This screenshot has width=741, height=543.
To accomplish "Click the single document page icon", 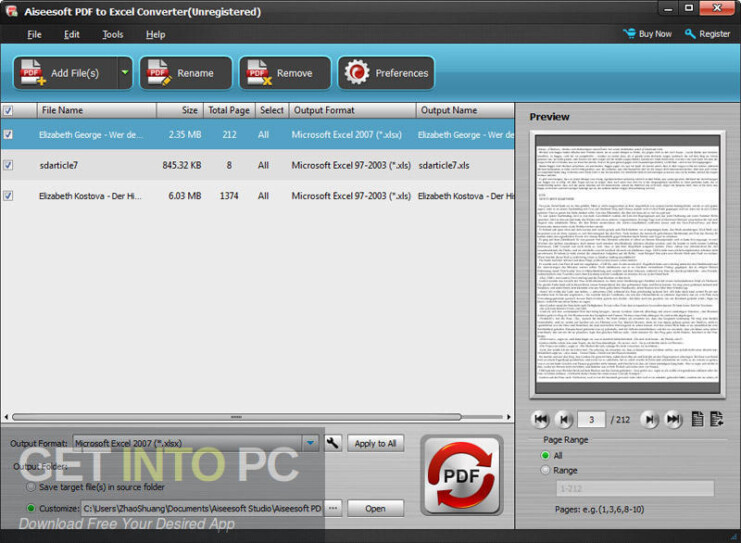I will point(698,419).
